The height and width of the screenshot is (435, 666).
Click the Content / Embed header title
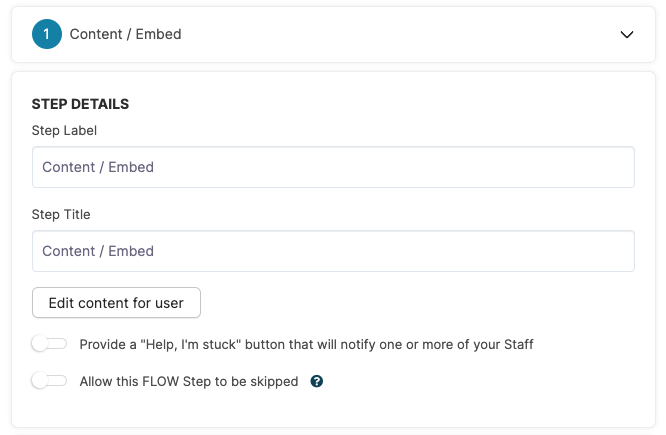pos(125,34)
